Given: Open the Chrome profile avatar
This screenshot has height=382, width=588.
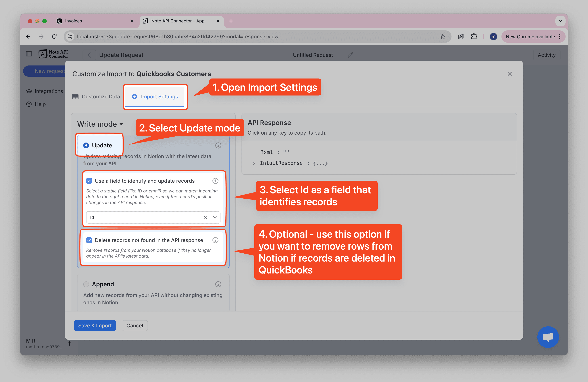Looking at the screenshot, I should pyautogui.click(x=493, y=37).
